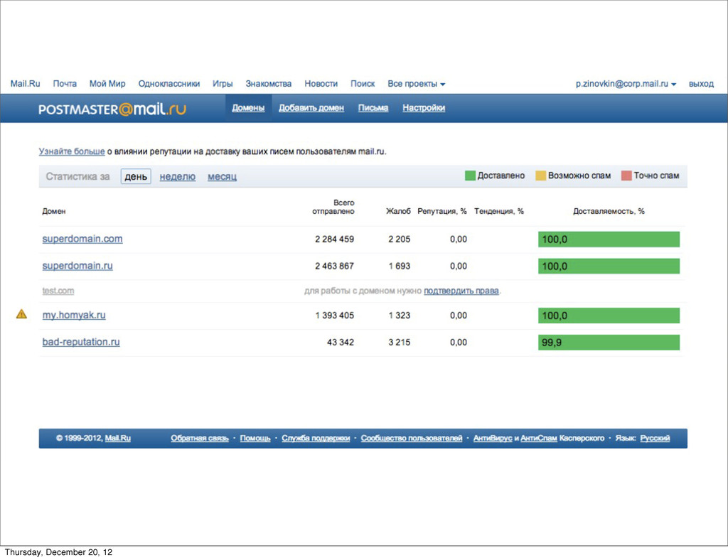728x560 pixels.
Task: Open the superdomain.com domain link
Action: coord(82,239)
